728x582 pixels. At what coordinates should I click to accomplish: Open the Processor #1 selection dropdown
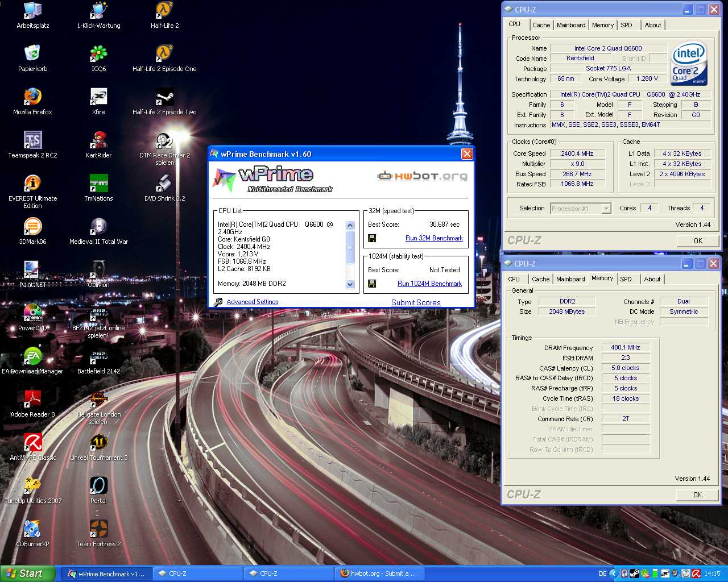click(581, 209)
